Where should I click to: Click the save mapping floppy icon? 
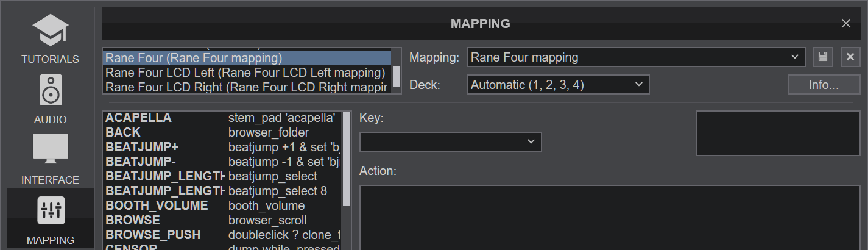pos(823,57)
